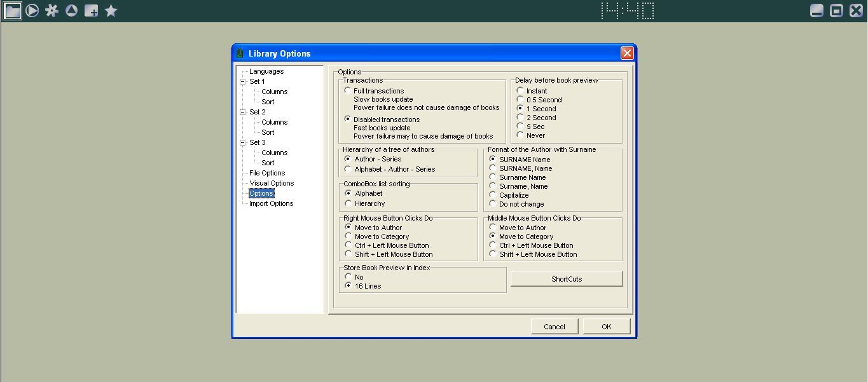868x382 pixels.
Task: Set preview delay to 2 Second
Action: tap(520, 118)
